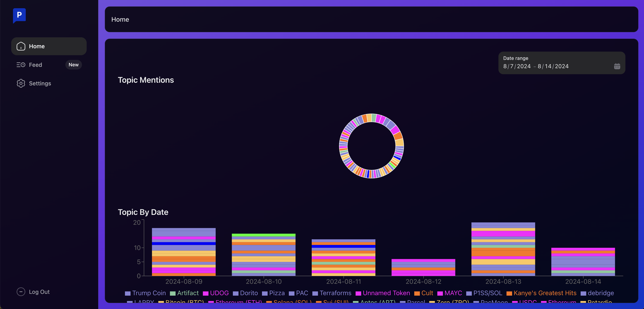This screenshot has width=644, height=309.
Task: Click the New badge next to Feed
Action: (73, 65)
